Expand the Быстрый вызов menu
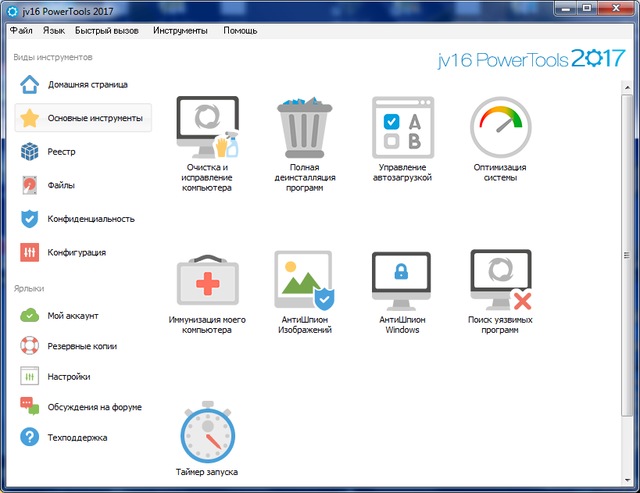 click(x=107, y=31)
